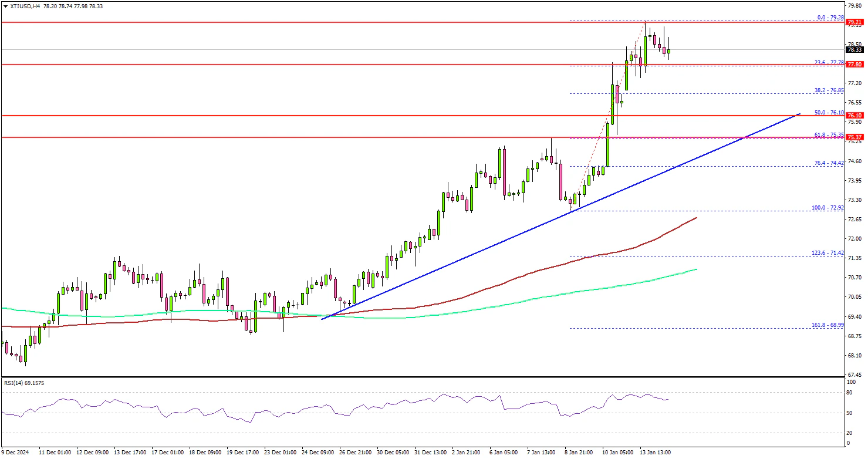868x459 pixels.
Task: Select the 13 Jan 13:00 date label
Action: 656,453
